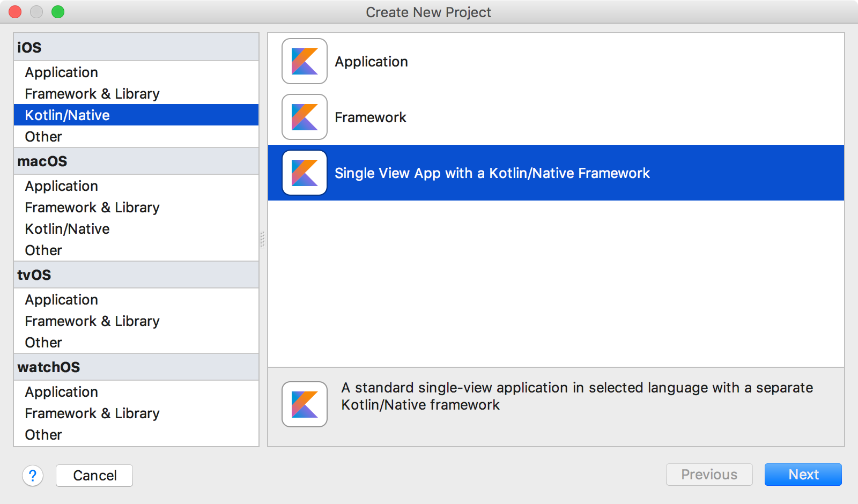Screen dimensions: 858x504
Task: Select Framework & Library under macOS
Action: click(x=92, y=207)
